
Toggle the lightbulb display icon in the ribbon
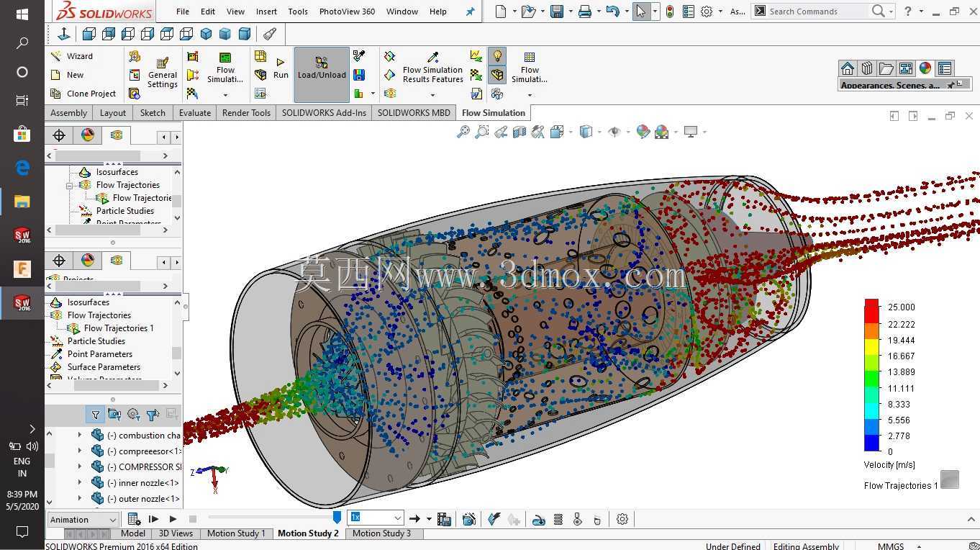click(496, 55)
